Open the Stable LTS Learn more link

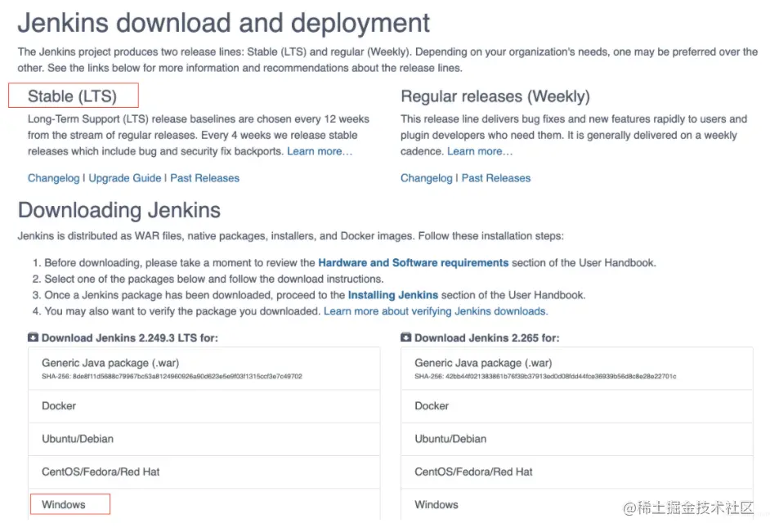(x=320, y=151)
